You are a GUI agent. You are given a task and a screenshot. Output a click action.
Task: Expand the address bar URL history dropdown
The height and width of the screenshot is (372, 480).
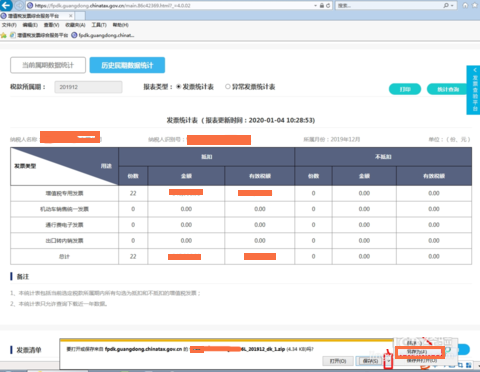(315, 6)
